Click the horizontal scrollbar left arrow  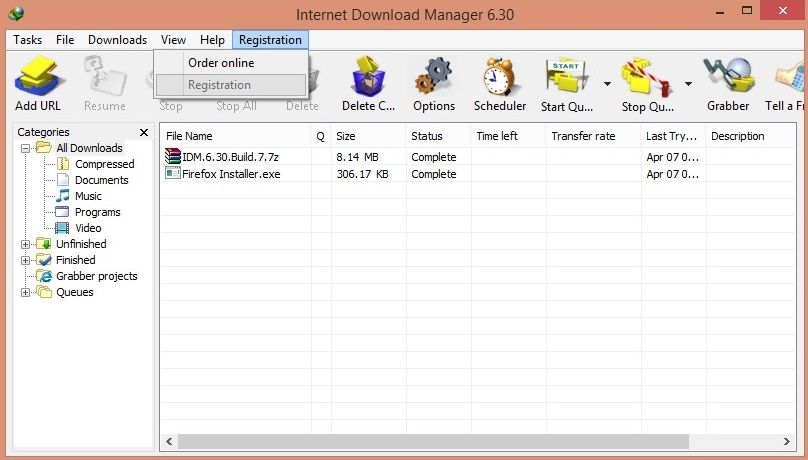tap(169, 441)
